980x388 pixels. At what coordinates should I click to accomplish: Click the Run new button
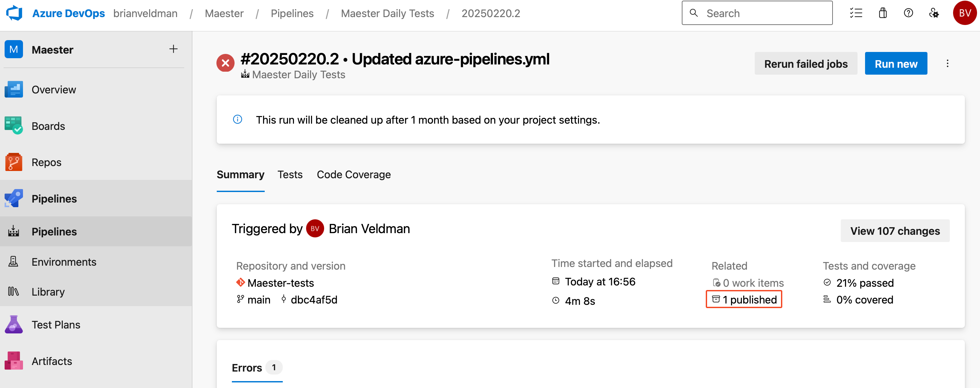coord(896,63)
